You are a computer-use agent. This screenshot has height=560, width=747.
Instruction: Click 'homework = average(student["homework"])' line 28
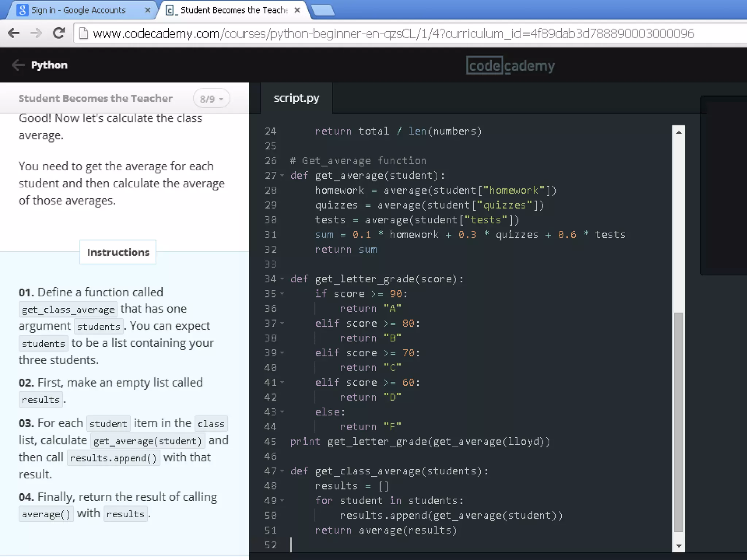point(436,191)
